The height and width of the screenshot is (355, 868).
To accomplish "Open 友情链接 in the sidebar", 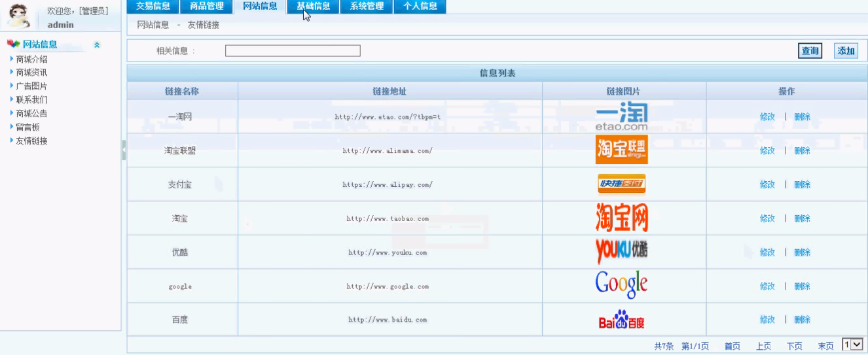I will click(x=31, y=141).
